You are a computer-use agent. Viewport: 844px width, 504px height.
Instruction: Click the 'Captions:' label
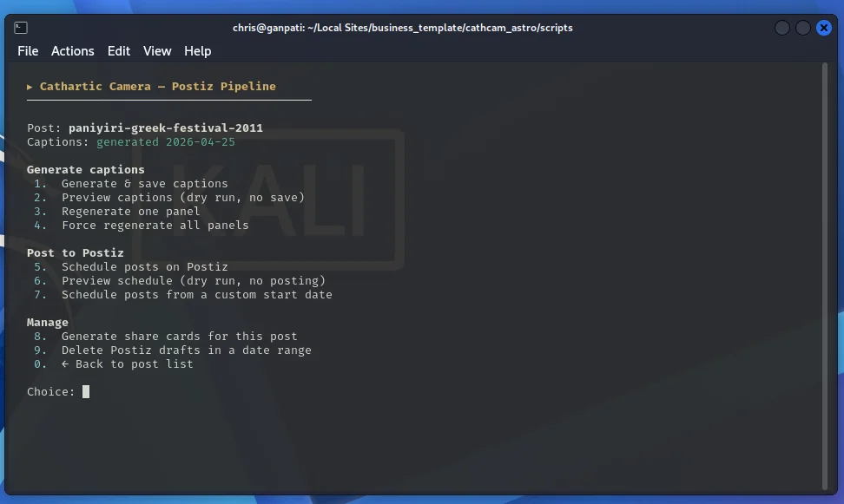[58, 142]
